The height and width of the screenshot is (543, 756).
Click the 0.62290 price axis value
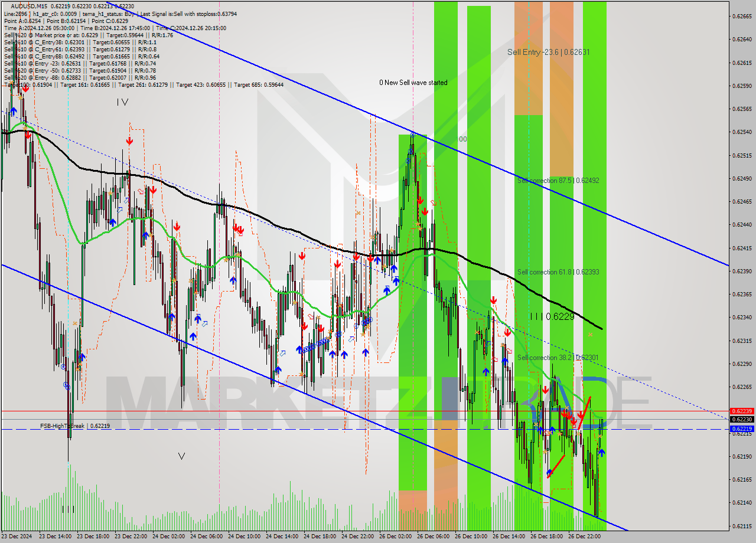click(741, 364)
